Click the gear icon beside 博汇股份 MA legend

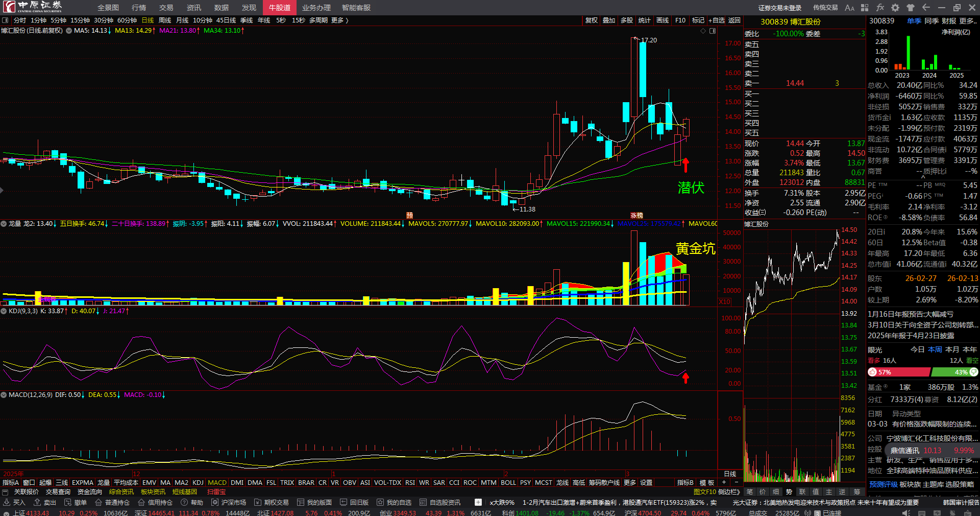point(69,31)
